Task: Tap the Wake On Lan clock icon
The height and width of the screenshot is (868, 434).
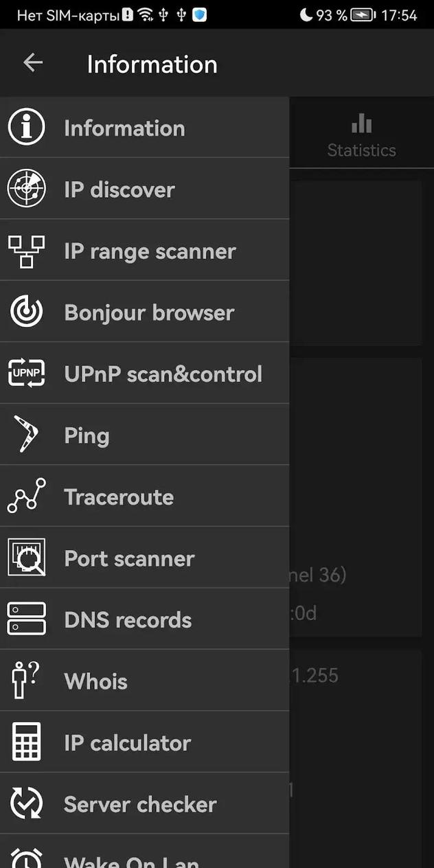Action: tap(26, 858)
